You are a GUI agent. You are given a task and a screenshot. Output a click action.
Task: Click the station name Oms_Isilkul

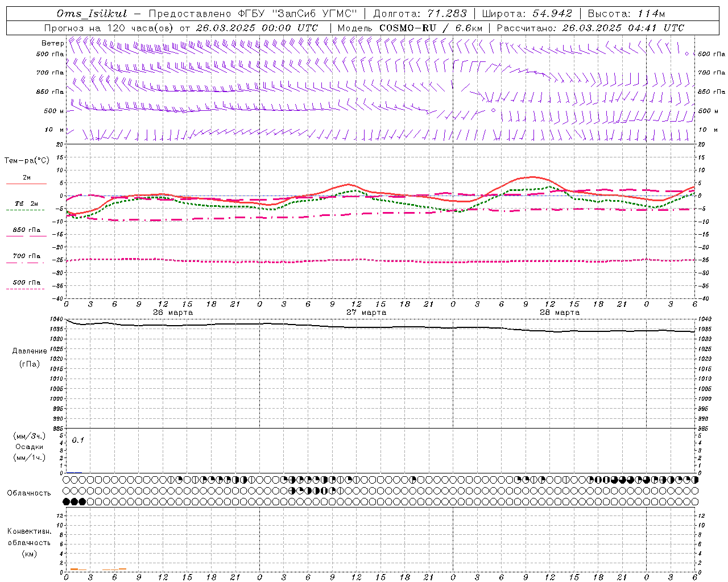(92, 14)
